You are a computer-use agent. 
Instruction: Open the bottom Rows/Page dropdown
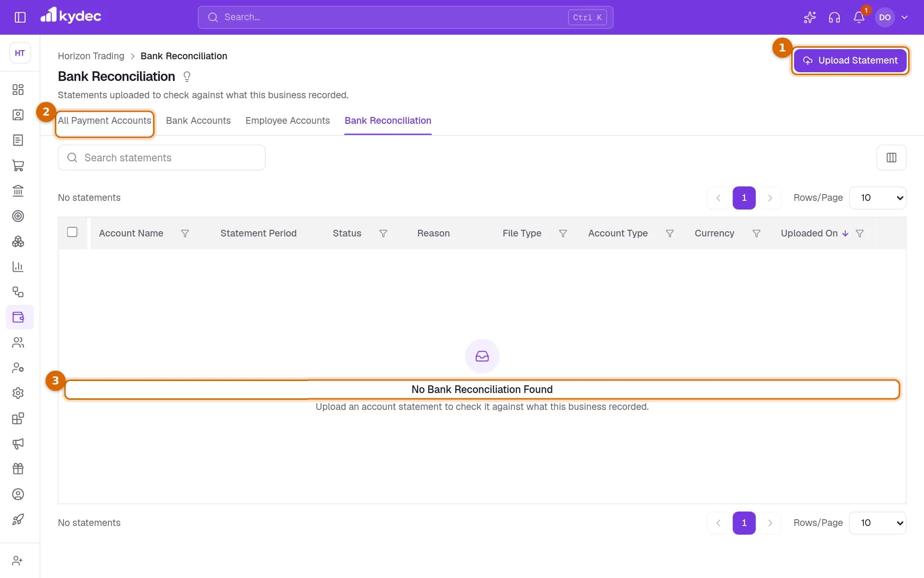pos(878,523)
